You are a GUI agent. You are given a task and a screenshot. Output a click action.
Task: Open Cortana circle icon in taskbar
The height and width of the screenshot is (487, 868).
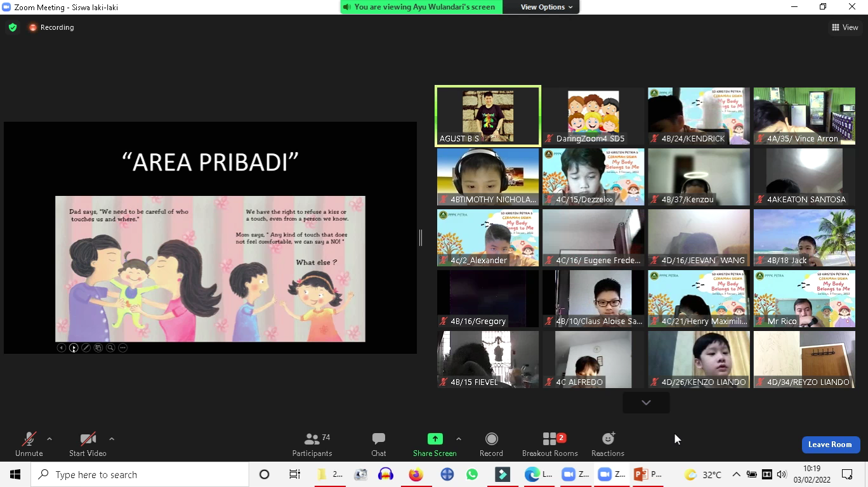(x=265, y=474)
